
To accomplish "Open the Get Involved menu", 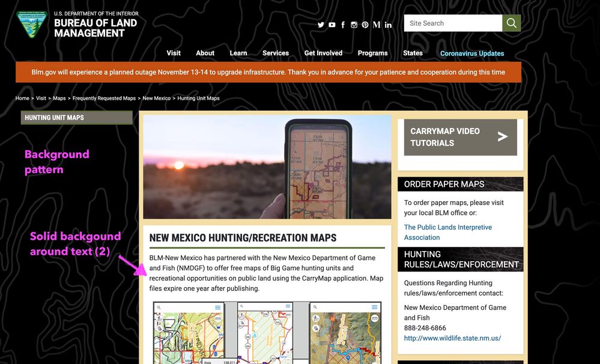I will point(323,53).
